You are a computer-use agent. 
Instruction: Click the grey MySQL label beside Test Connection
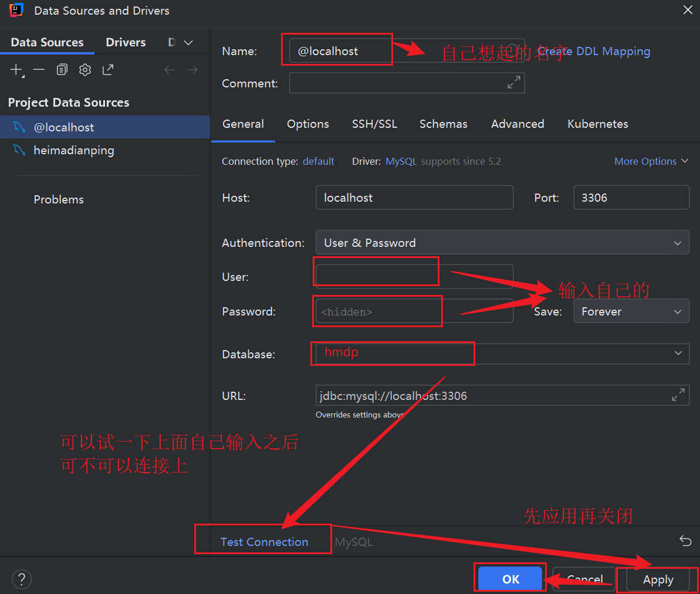(353, 542)
